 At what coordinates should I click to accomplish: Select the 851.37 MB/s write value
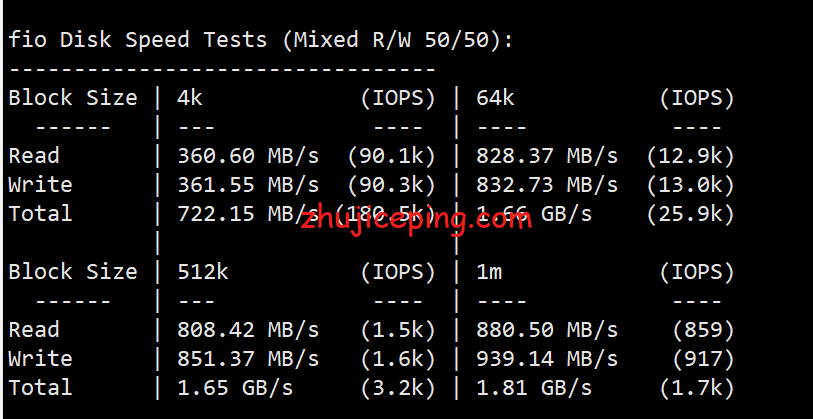pos(248,359)
